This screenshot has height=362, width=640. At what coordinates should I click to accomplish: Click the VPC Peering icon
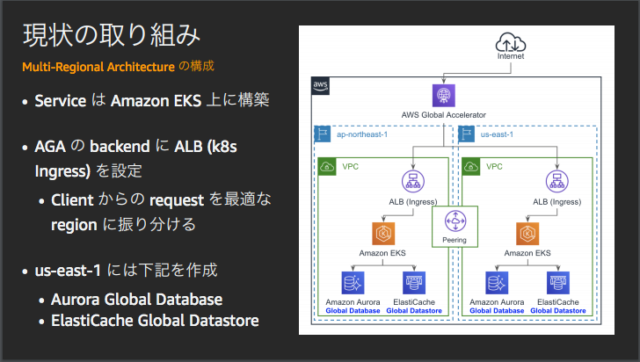pos(455,221)
